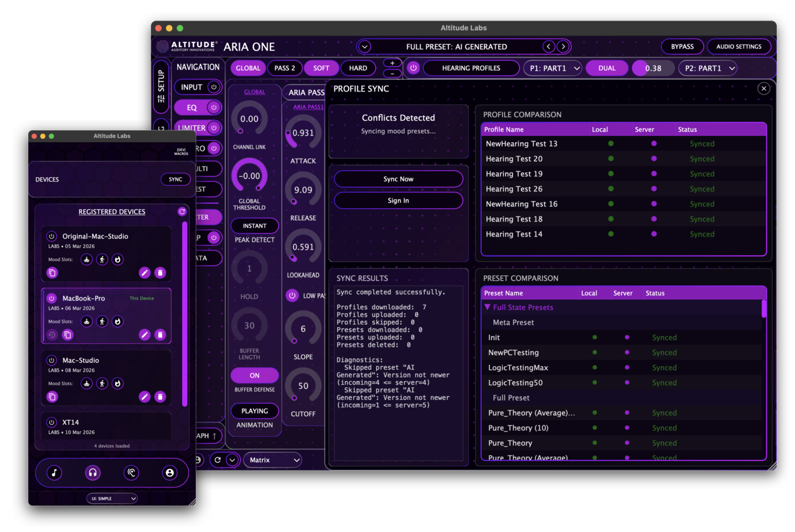Click the GLOBAL THRESHOLD knob
The height and width of the screenshot is (532, 795).
click(249, 176)
